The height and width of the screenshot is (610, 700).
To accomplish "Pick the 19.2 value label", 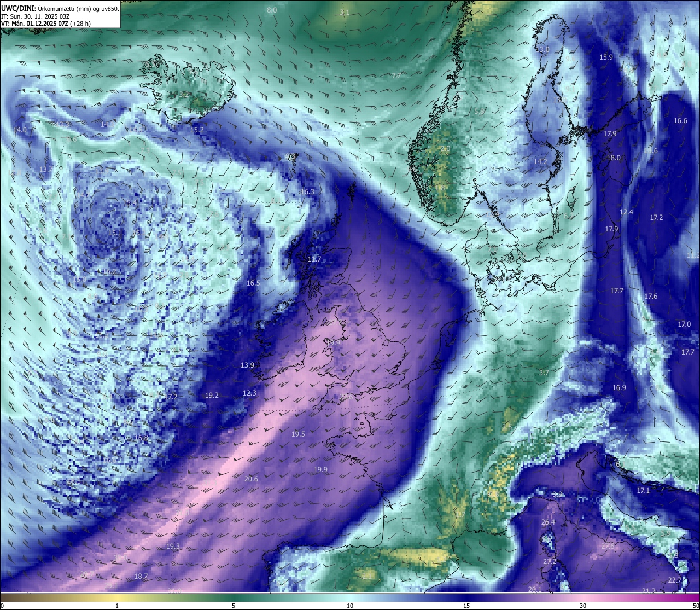I will [212, 395].
